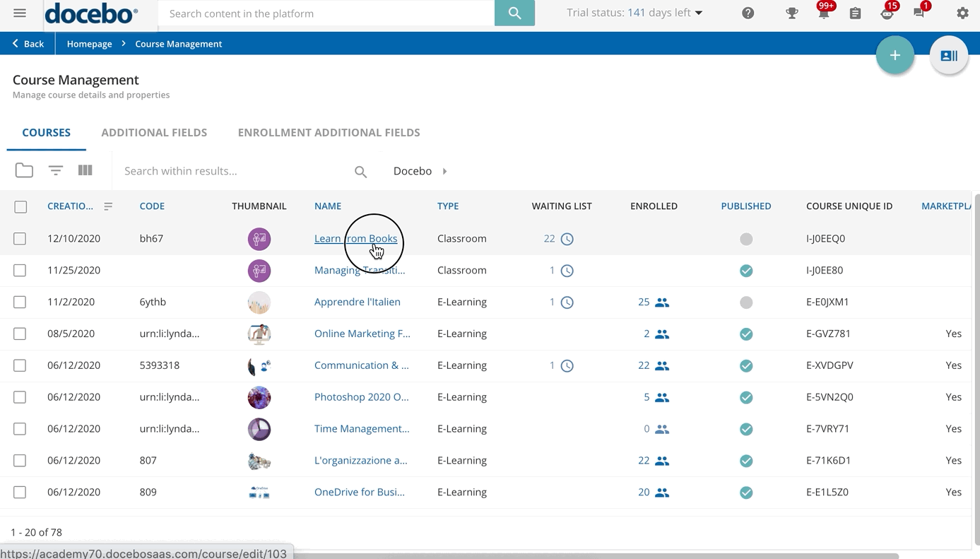The image size is (980, 559).
Task: Open the chat messages icon with badge
Action: coord(919,13)
